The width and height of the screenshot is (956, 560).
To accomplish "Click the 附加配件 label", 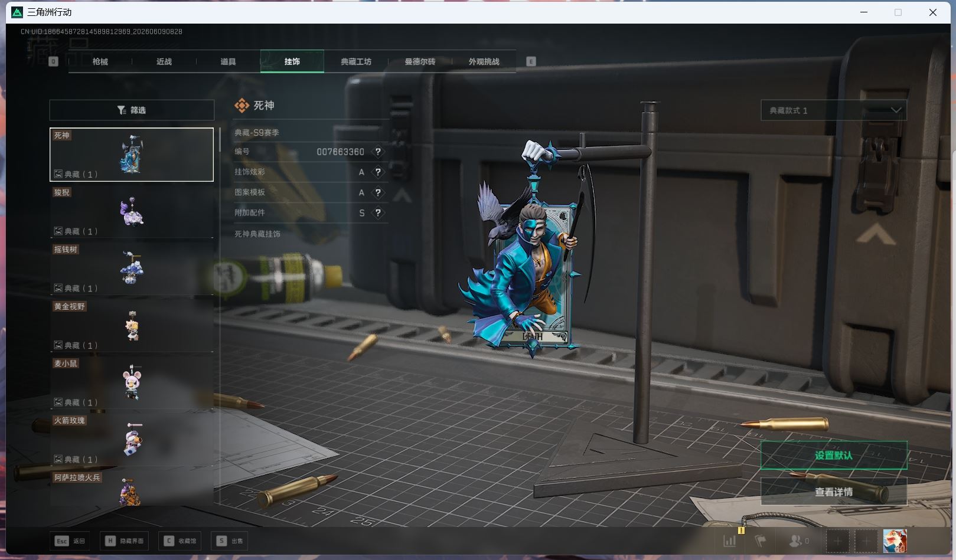I will click(250, 213).
